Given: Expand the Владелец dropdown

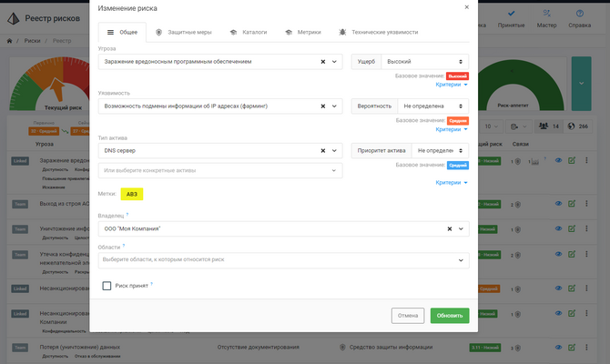Looking at the screenshot, I should pos(461,228).
